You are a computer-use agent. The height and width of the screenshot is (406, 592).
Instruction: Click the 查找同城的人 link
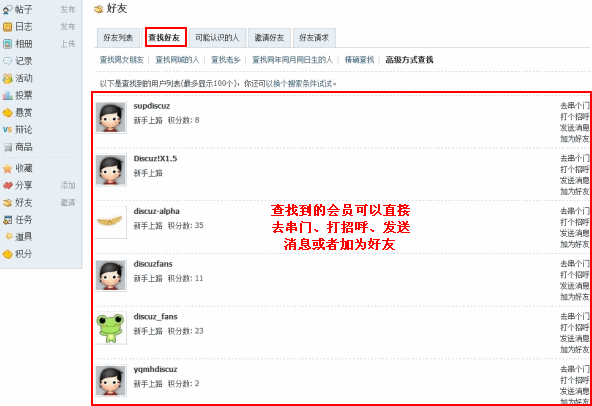(177, 60)
